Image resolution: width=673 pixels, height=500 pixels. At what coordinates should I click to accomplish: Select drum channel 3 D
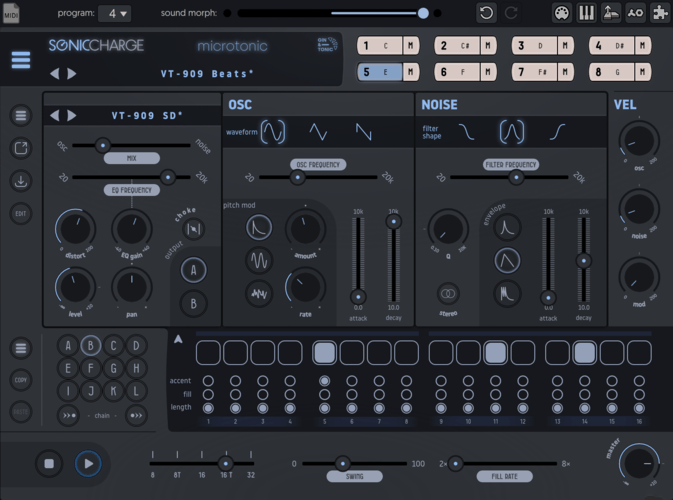click(x=534, y=45)
